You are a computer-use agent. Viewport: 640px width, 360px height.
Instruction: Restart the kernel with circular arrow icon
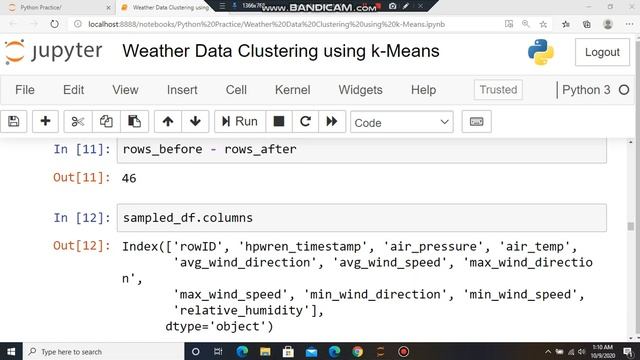[x=305, y=121]
